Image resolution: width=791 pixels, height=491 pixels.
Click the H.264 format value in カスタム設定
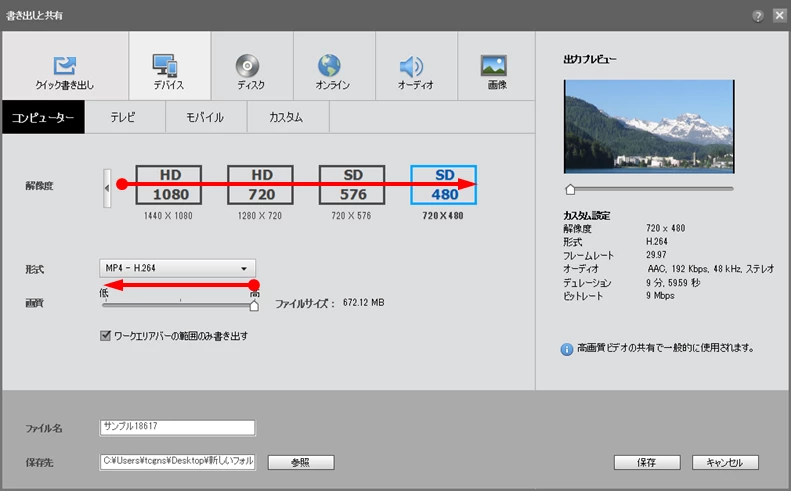[x=657, y=242]
